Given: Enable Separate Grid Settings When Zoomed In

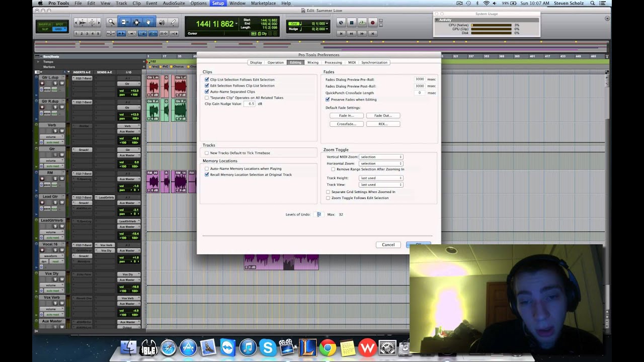Looking at the screenshot, I should point(328,192).
